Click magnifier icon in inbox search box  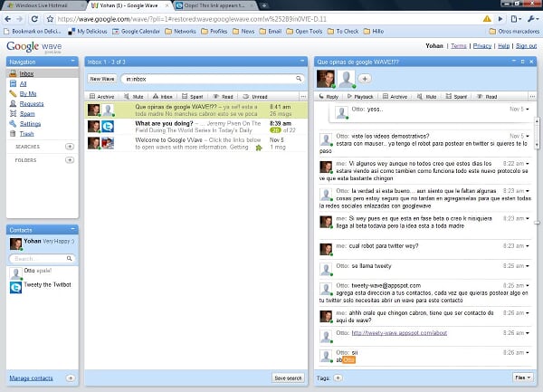click(x=299, y=79)
